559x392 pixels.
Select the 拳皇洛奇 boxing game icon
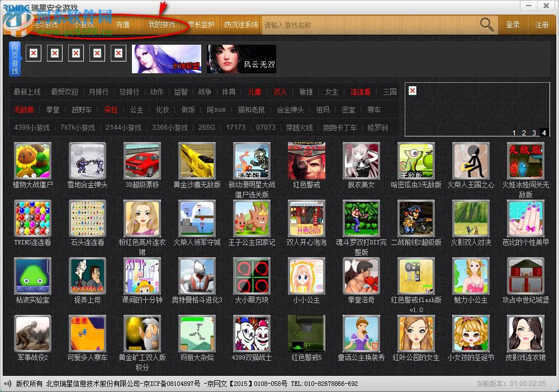tap(361, 276)
